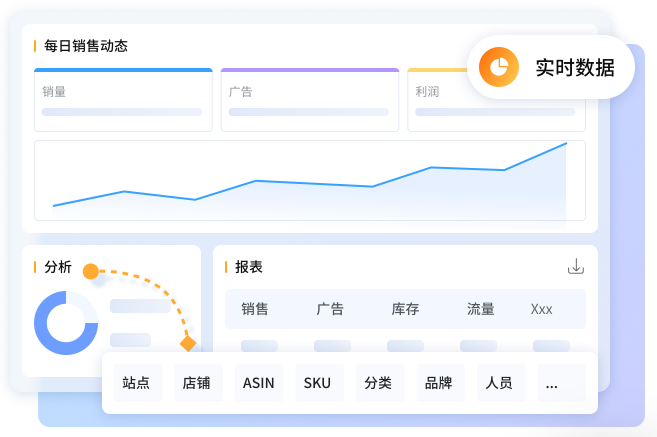Select the 站点 dimension button
The image size is (657, 437).
136,382
